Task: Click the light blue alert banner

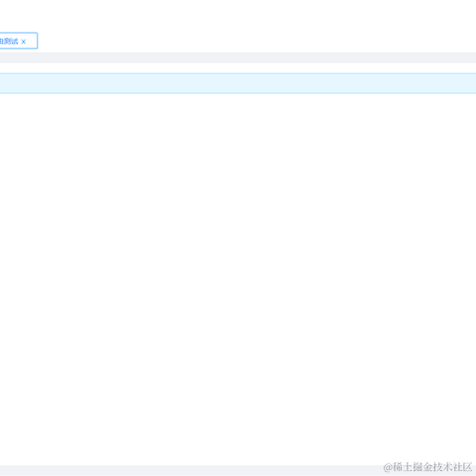Action: pos(238,83)
